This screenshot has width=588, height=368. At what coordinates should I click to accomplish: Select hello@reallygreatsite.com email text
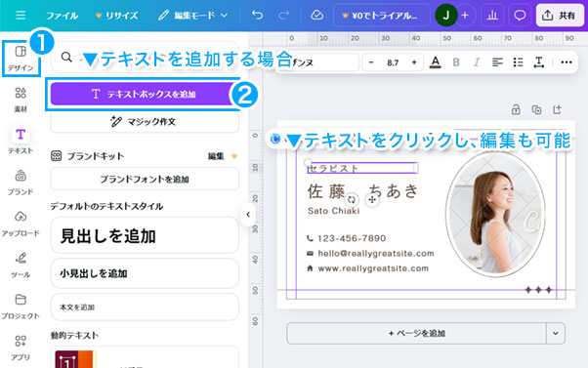click(x=376, y=254)
